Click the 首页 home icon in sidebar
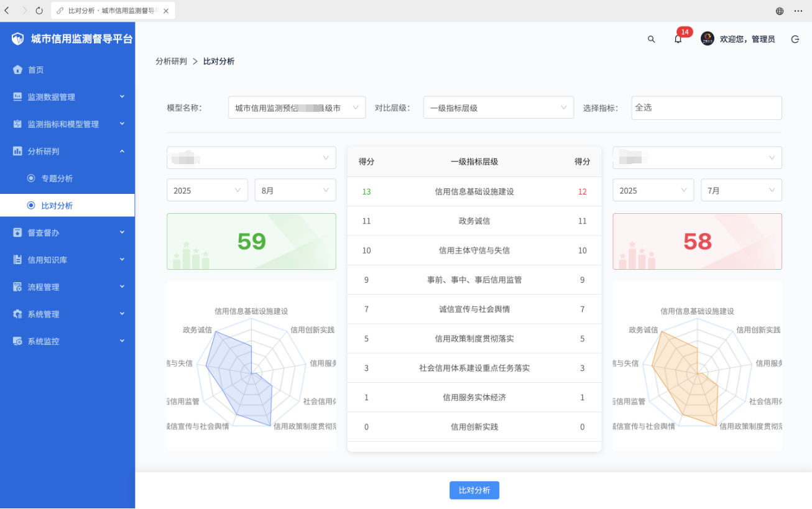This screenshot has height=509, width=812. pyautogui.click(x=18, y=70)
